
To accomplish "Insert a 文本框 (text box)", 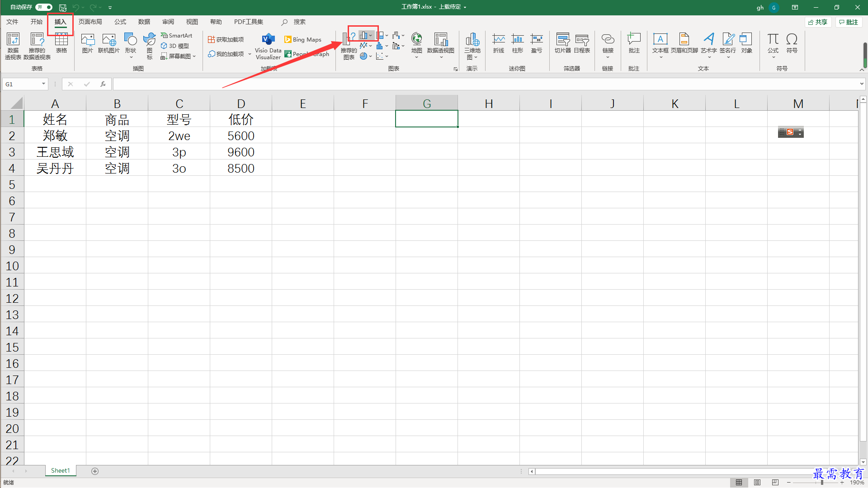I will (x=660, y=46).
